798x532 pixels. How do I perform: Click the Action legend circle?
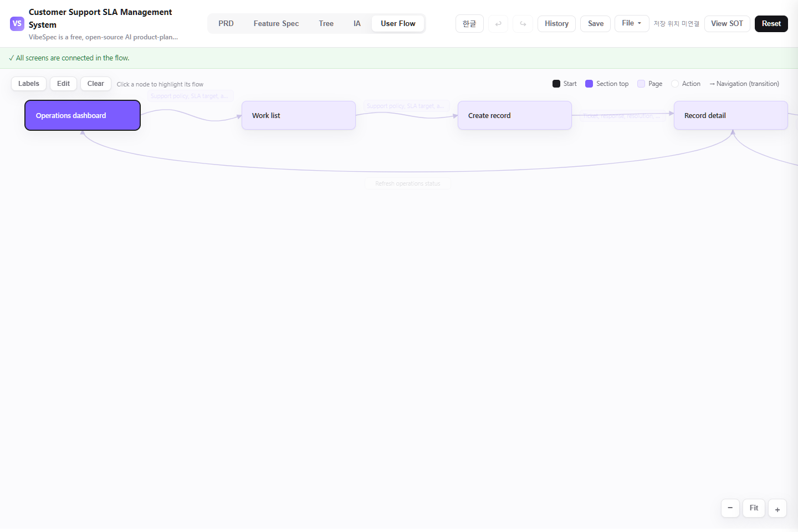pyautogui.click(x=675, y=84)
